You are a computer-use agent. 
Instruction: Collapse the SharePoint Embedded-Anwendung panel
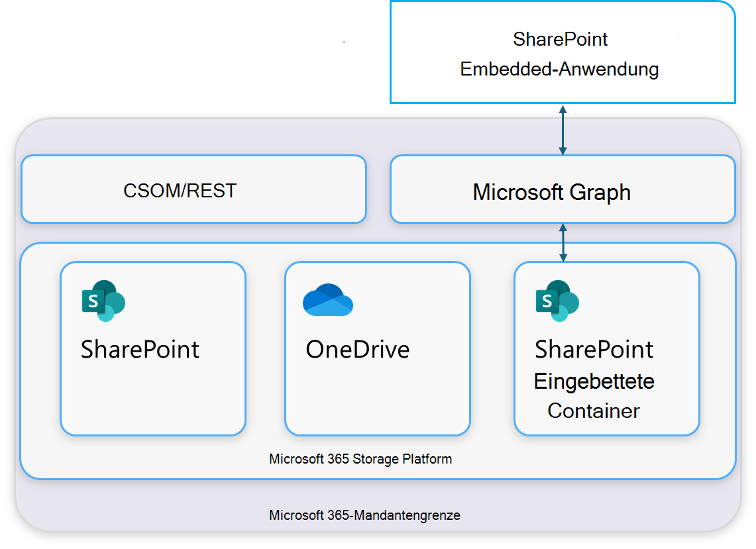[x=562, y=53]
